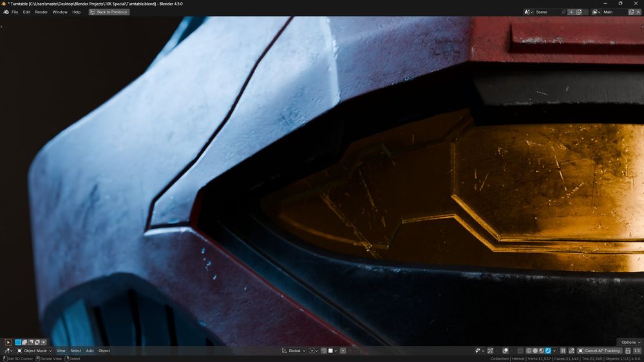Viewport: 644px width, 362px height.
Task: Choose the Extend selection mode icon
Action: (24, 342)
